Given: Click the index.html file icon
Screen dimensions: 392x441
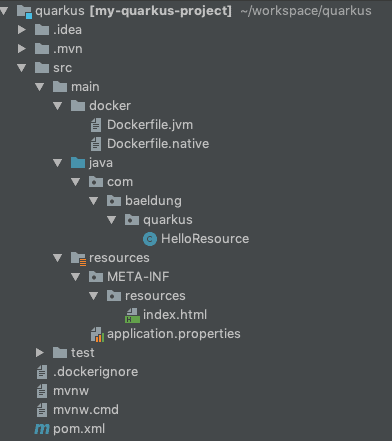Looking at the screenshot, I should coord(132,315).
